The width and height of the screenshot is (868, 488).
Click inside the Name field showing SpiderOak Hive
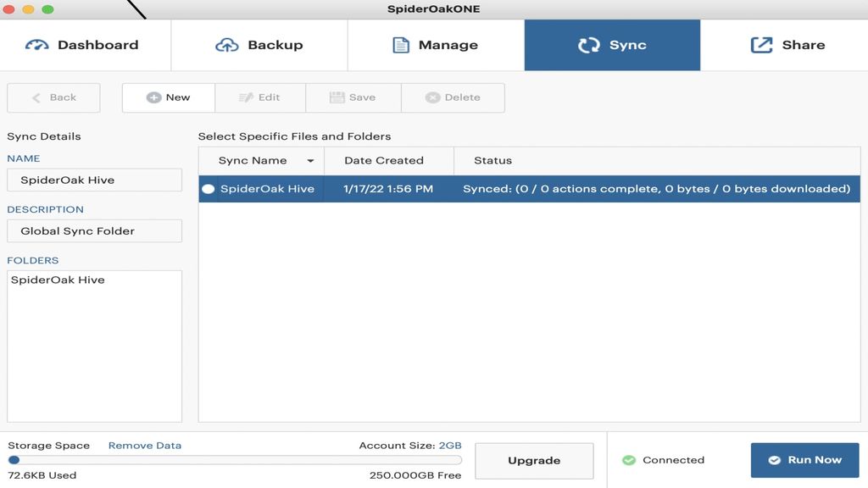tap(94, 179)
